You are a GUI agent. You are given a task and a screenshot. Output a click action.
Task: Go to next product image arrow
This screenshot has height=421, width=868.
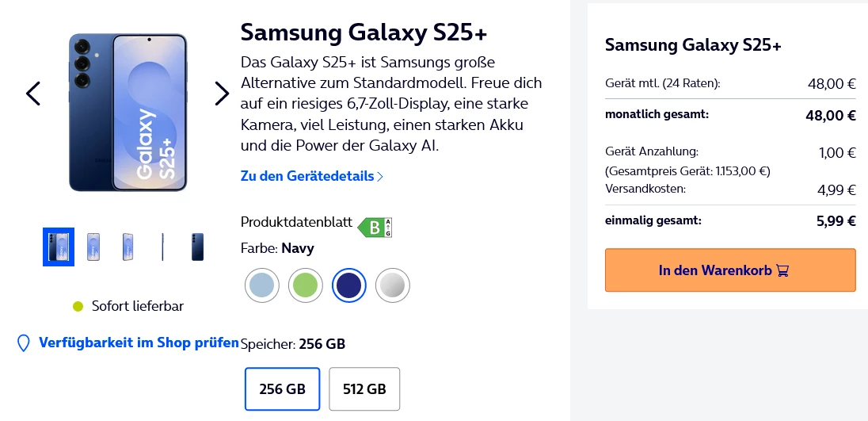point(222,94)
